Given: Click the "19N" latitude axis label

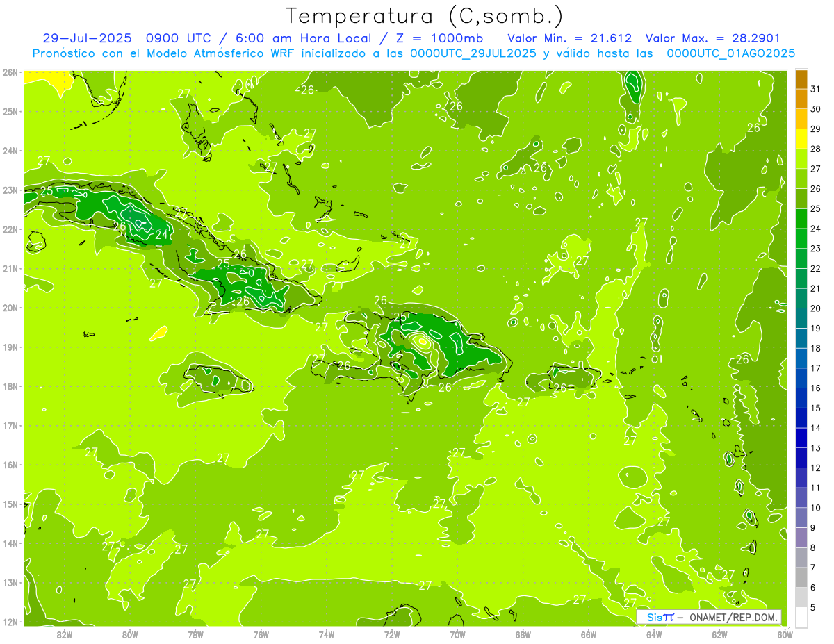Looking at the screenshot, I should (10, 347).
